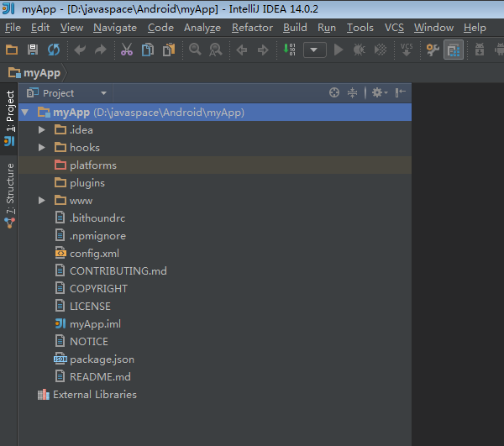Click the Redo arrow icon
Screen dimensions: 504x446
pyautogui.click(x=101, y=50)
